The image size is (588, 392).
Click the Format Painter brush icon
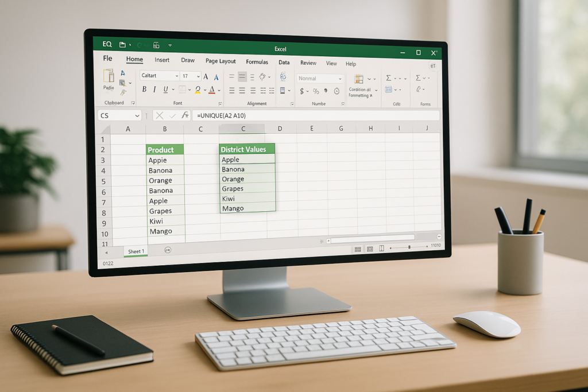[x=123, y=92]
